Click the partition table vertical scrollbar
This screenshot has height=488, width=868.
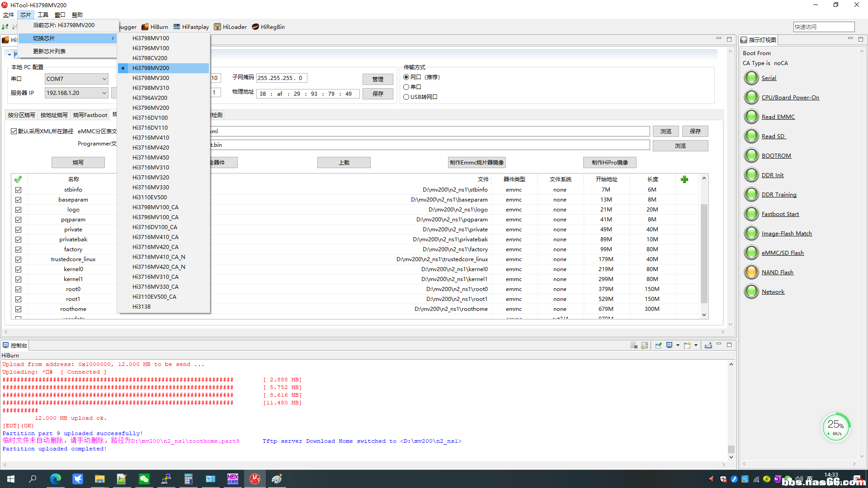click(x=704, y=253)
